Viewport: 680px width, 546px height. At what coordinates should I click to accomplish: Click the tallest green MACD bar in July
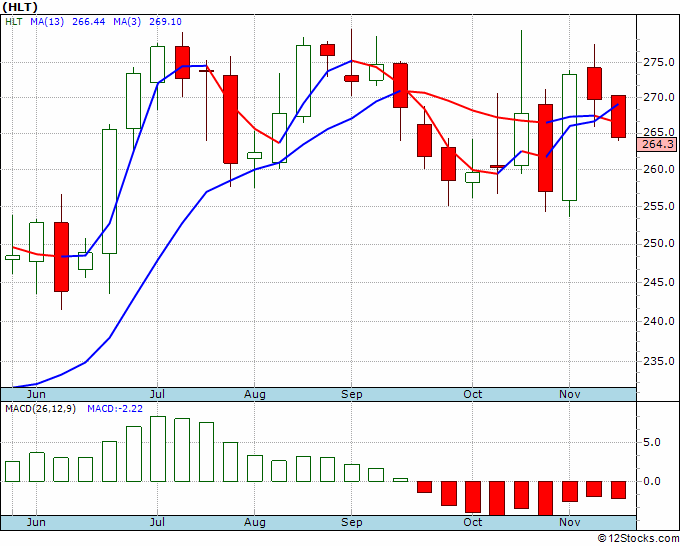point(158,449)
